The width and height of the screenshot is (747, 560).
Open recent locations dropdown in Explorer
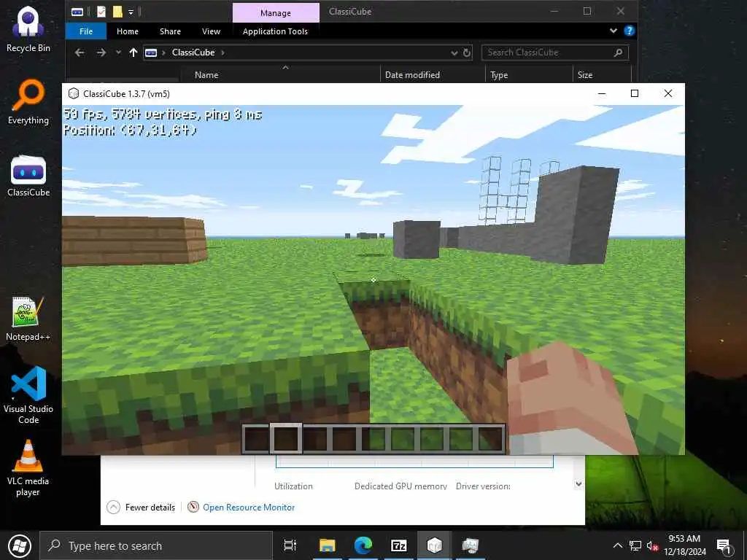(x=118, y=52)
